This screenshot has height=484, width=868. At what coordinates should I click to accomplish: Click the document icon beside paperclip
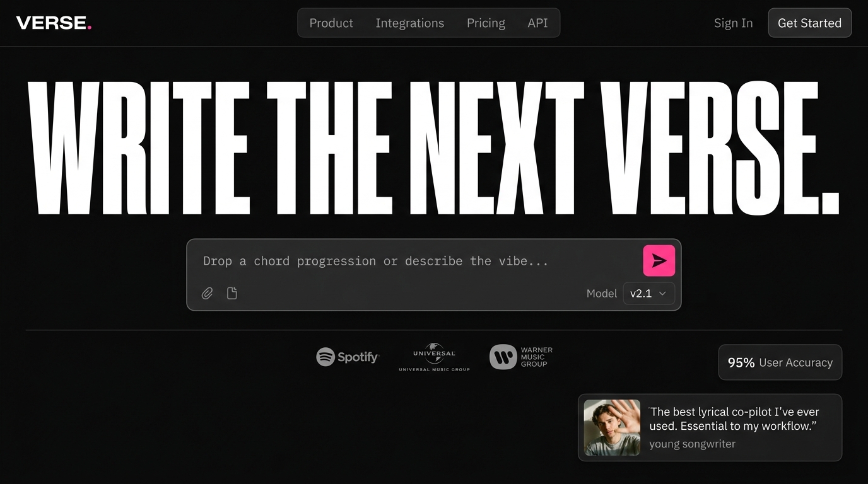tap(232, 293)
